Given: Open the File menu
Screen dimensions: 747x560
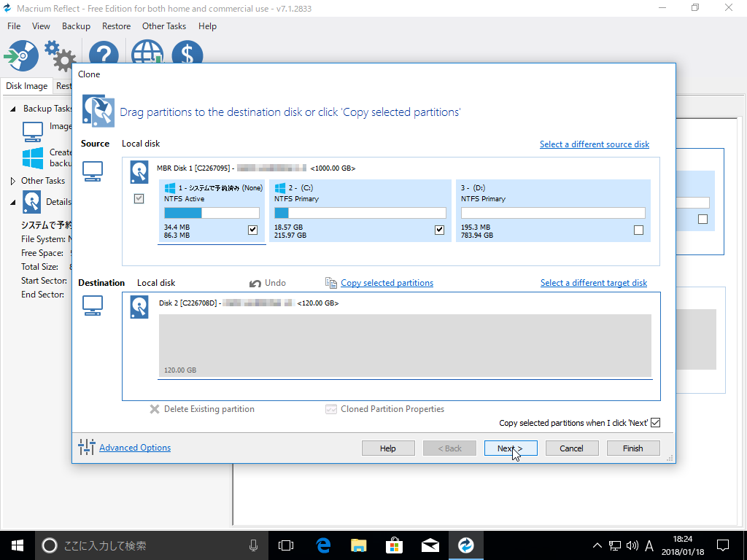Looking at the screenshot, I should (x=14, y=26).
